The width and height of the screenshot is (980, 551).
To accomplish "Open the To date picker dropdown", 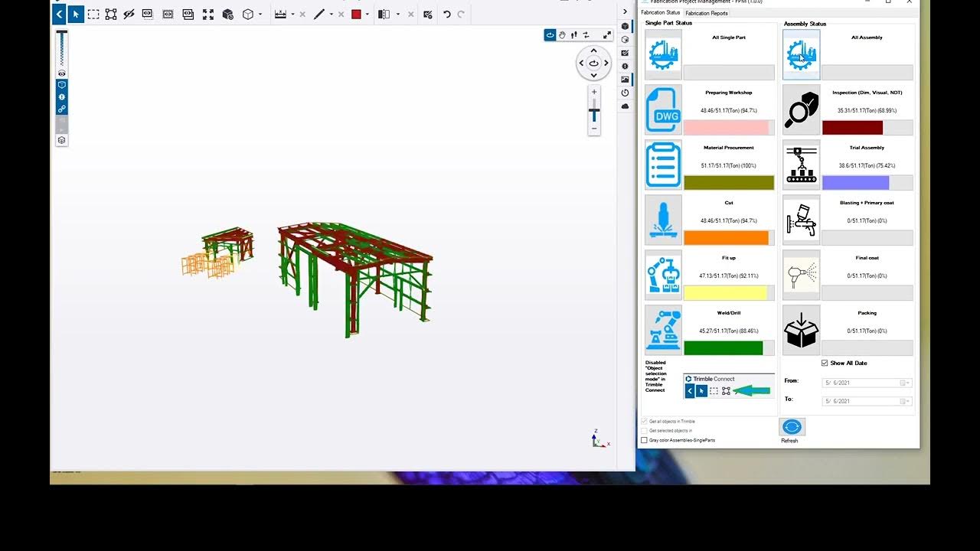I will (x=904, y=401).
